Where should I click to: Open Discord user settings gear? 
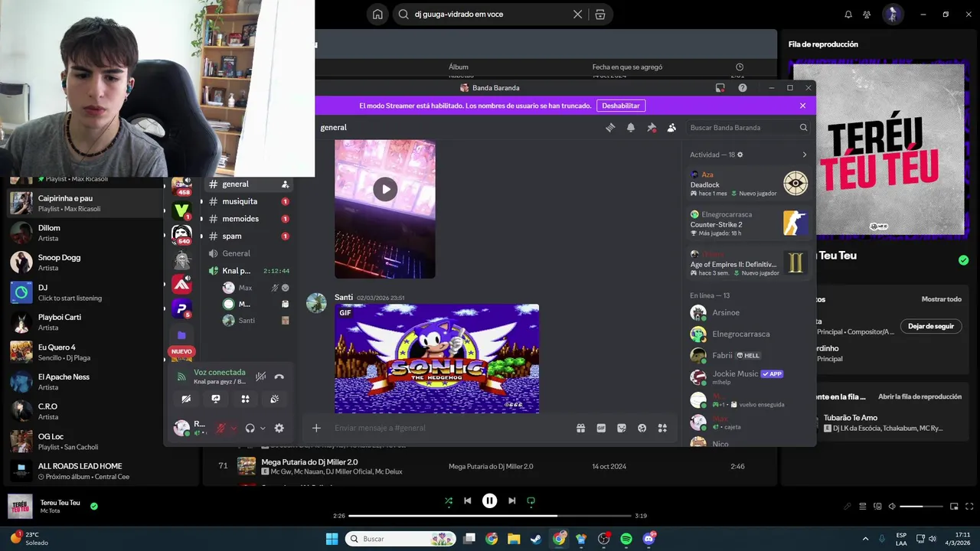pos(279,429)
